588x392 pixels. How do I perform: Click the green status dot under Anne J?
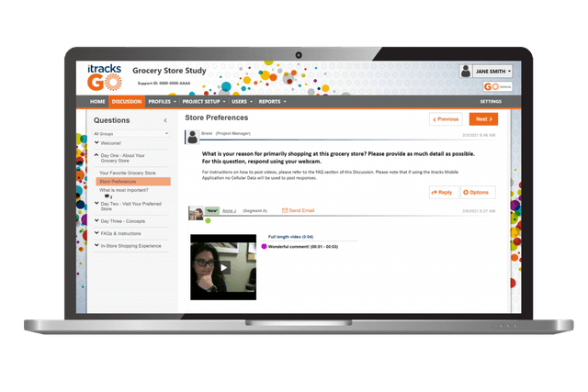point(208,221)
